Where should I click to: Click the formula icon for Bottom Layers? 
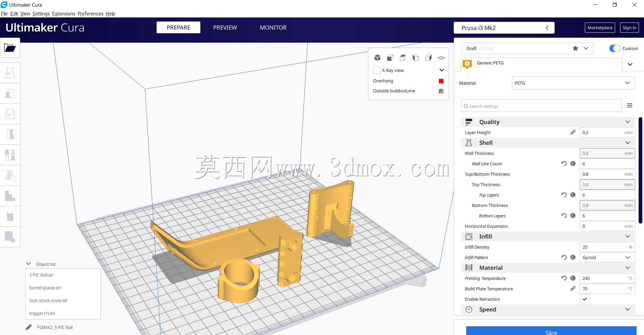(x=573, y=216)
